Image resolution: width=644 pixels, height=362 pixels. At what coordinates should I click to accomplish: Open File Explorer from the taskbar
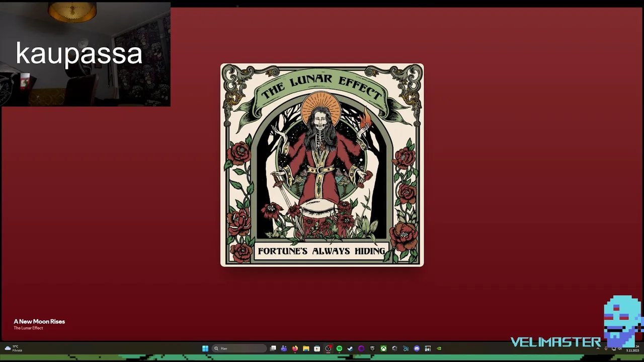tap(306, 348)
